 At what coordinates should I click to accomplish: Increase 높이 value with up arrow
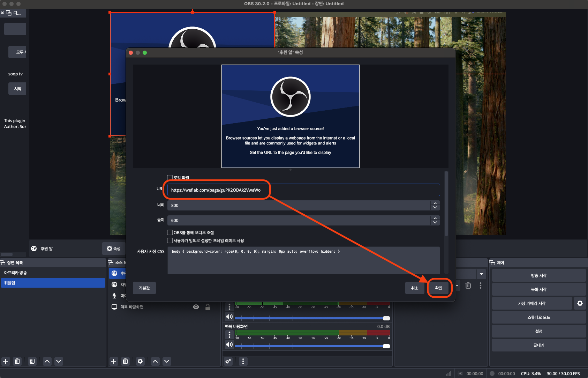435,218
